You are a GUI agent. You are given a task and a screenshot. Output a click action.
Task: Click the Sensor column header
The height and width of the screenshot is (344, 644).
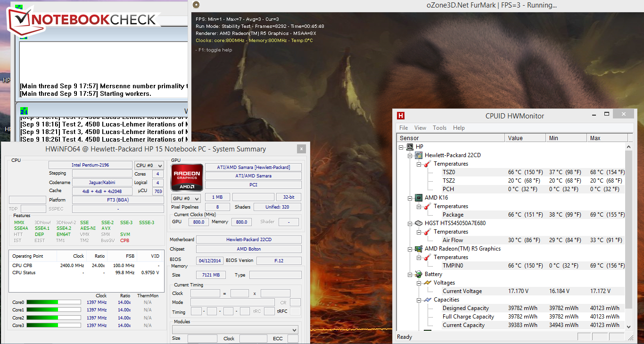451,138
